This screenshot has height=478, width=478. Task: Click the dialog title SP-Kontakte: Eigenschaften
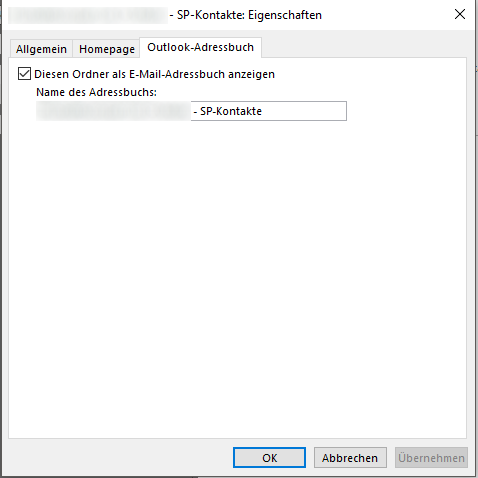tap(249, 15)
